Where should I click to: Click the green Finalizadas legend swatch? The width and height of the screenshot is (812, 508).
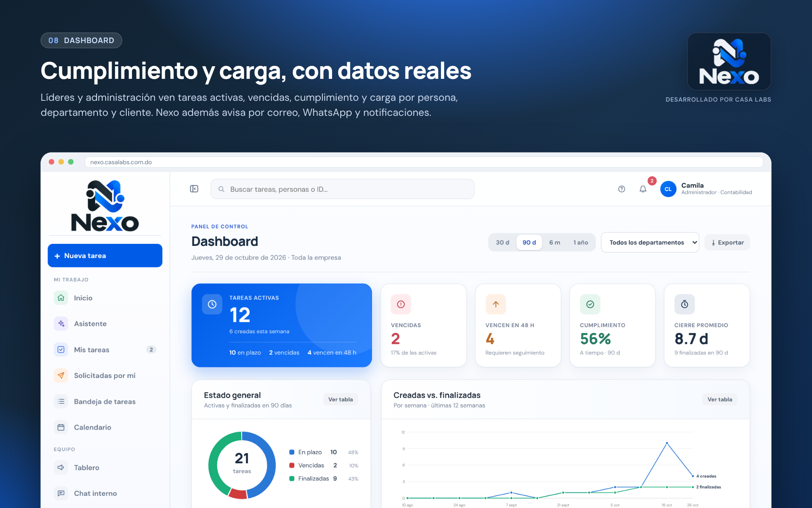[x=292, y=479]
